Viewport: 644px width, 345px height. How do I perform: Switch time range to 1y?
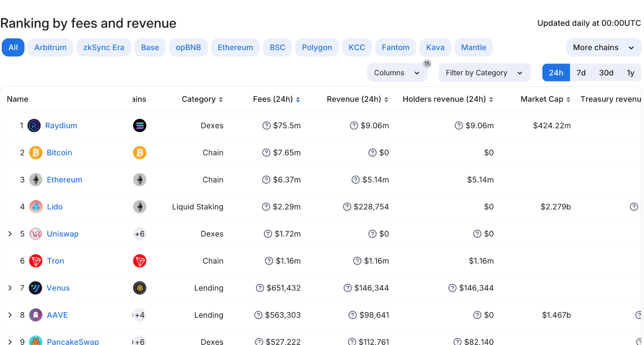tap(630, 73)
